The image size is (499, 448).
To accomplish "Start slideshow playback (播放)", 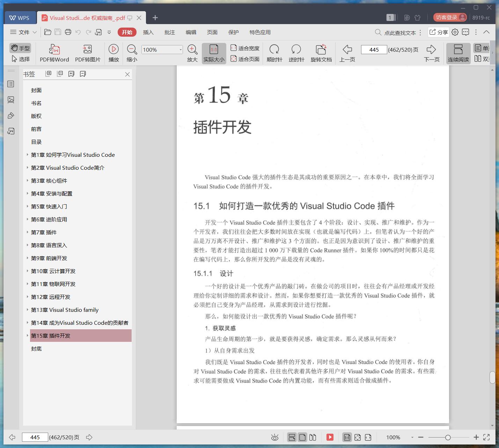I will point(113,53).
